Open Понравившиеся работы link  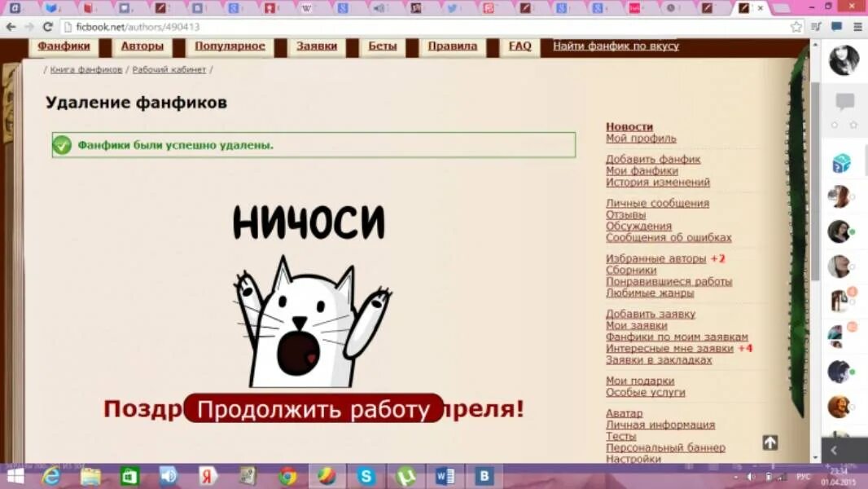669,281
